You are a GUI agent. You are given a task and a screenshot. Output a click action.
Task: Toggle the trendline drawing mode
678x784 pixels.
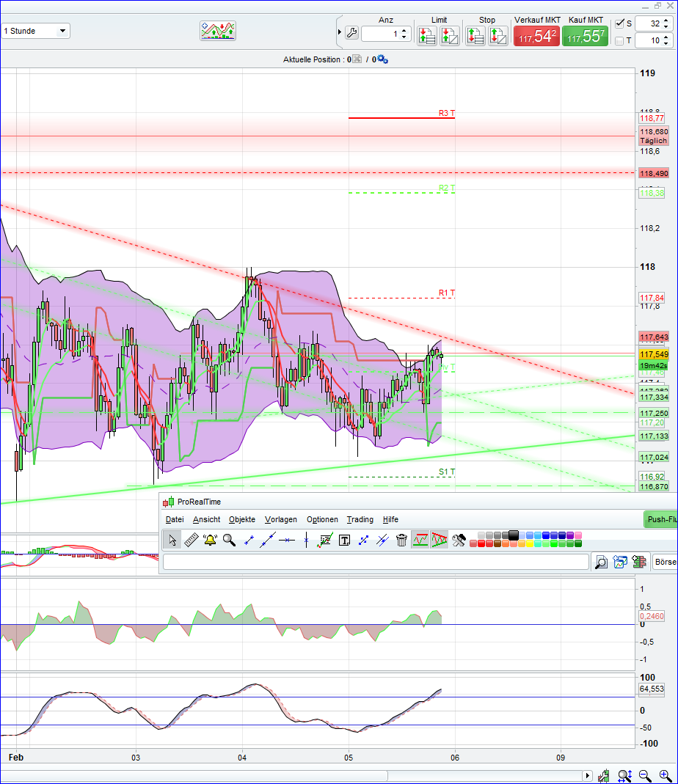266,540
